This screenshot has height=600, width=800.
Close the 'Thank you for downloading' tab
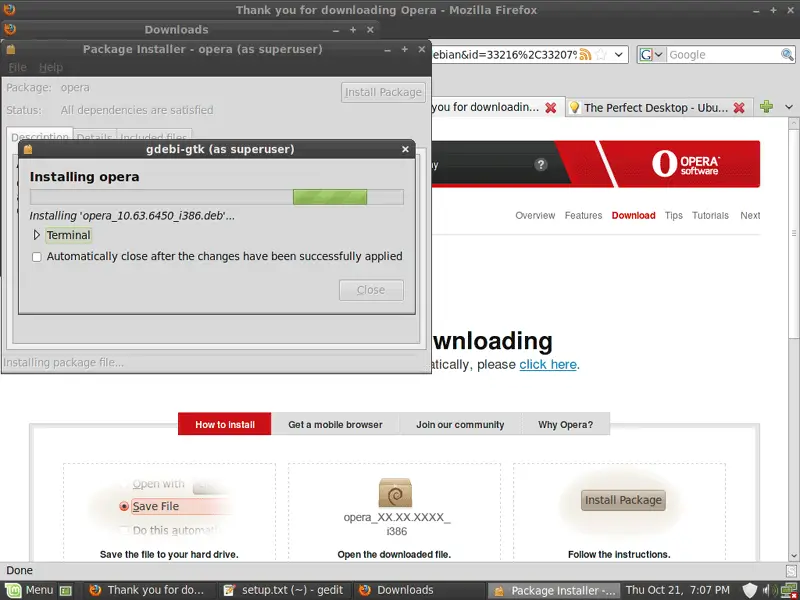[551, 108]
